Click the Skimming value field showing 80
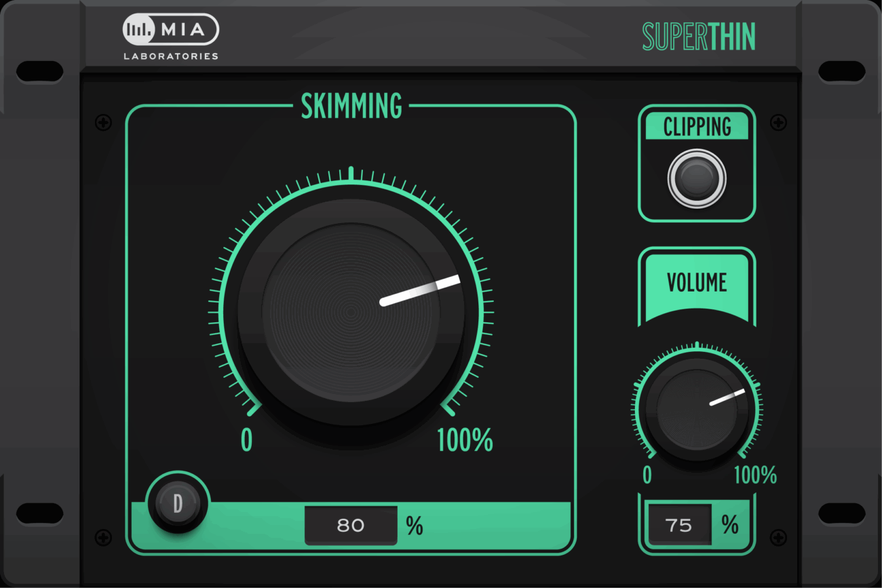Viewport: 882px width, 588px height. pos(351,525)
